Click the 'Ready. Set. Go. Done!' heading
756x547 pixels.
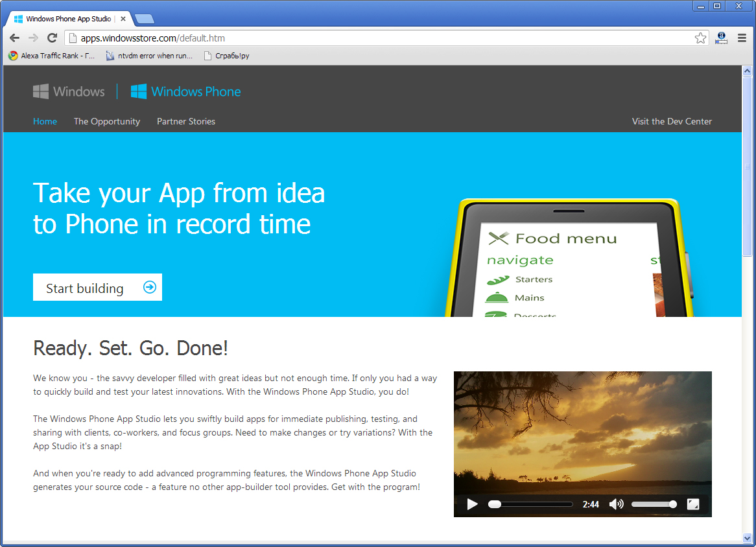tap(131, 348)
